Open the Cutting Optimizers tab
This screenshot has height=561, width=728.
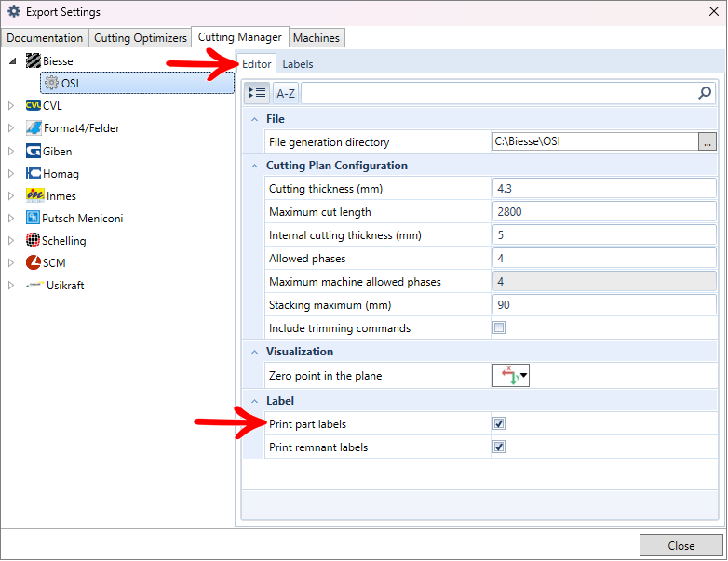[x=141, y=37]
